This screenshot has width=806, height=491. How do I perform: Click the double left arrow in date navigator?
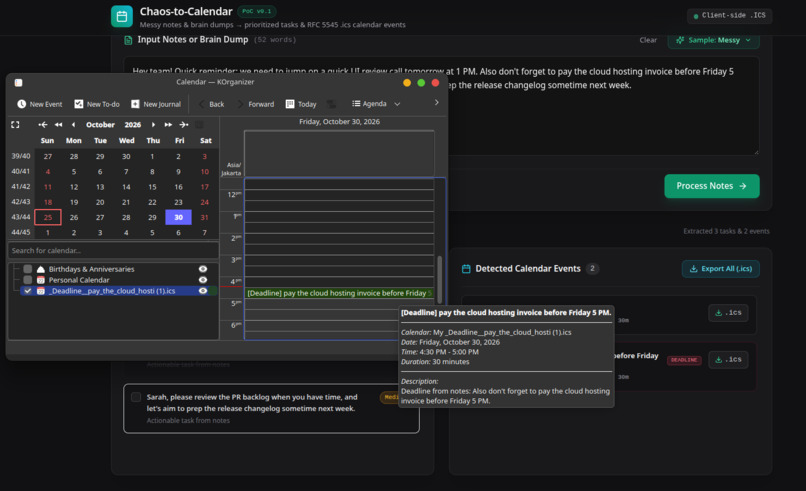pos(59,125)
